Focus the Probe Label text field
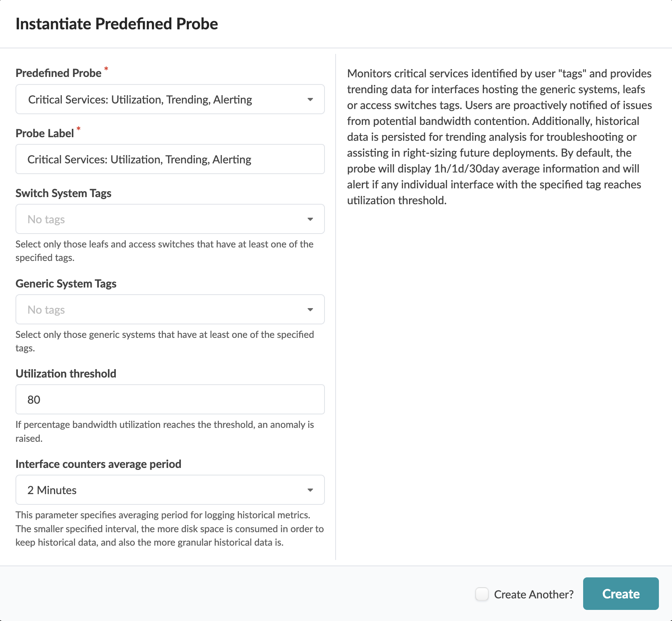The image size is (672, 621). tap(170, 159)
